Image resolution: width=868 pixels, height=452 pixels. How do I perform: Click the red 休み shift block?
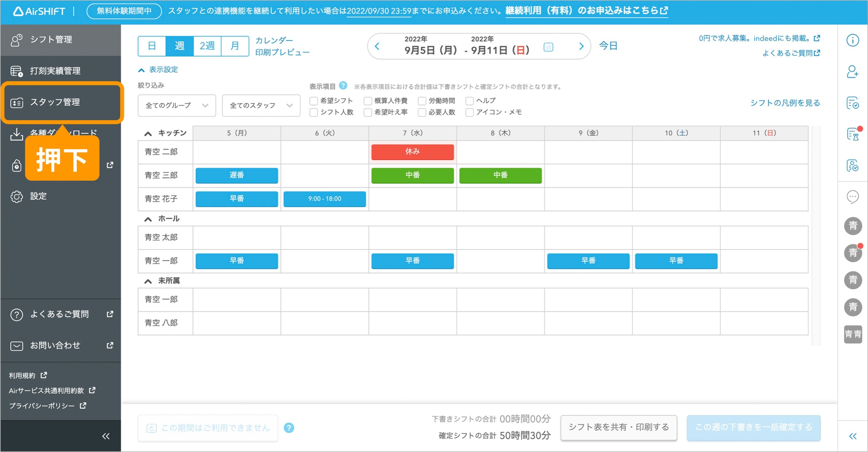click(x=412, y=152)
